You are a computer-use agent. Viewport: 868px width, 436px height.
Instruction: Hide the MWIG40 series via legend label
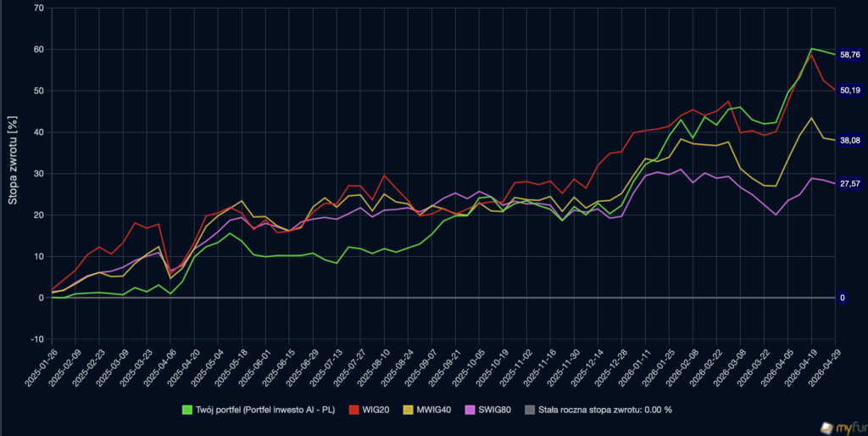432,410
